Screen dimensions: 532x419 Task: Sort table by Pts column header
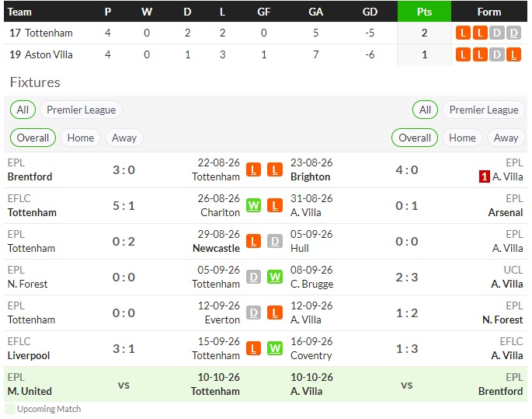click(x=424, y=12)
